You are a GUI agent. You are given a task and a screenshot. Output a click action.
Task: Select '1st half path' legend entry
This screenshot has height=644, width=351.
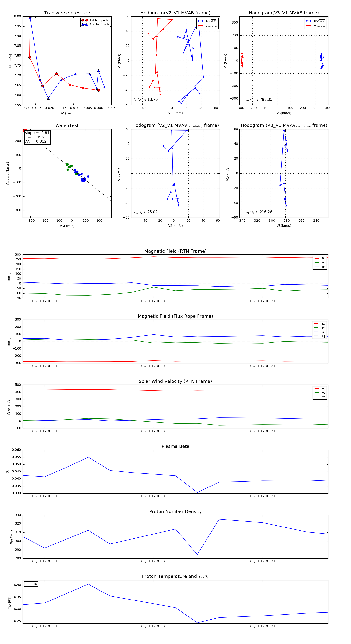pos(95,20)
